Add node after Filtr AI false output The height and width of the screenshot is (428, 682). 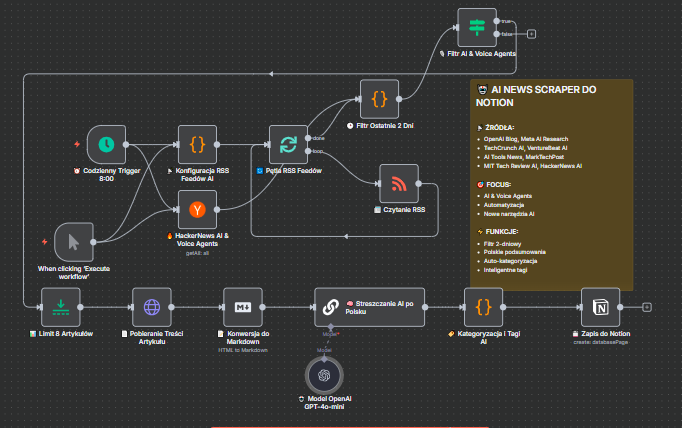(x=531, y=34)
